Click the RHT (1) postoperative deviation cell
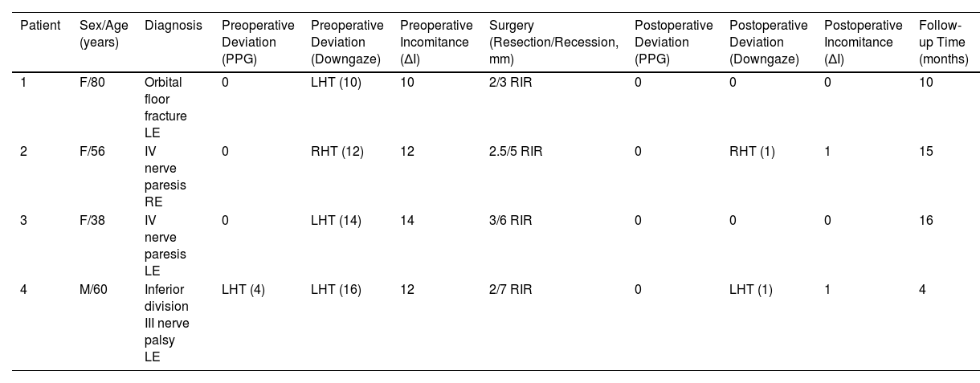 pyautogui.click(x=752, y=152)
